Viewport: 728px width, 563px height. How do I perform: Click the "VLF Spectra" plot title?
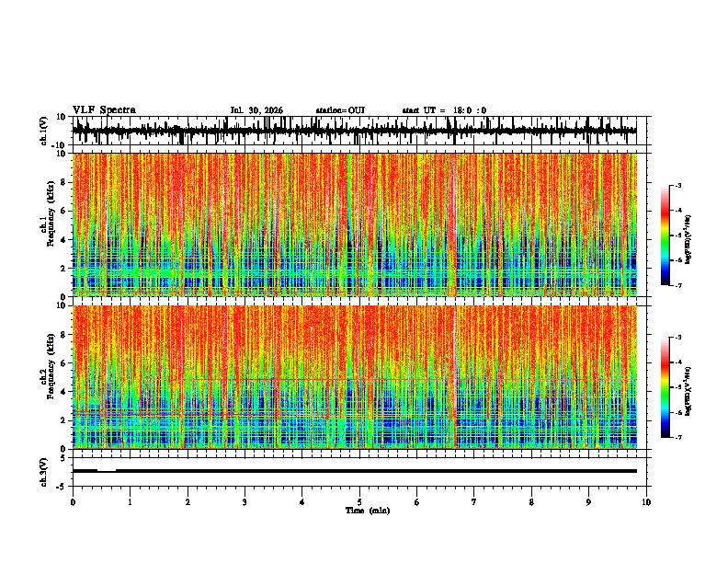coord(104,110)
